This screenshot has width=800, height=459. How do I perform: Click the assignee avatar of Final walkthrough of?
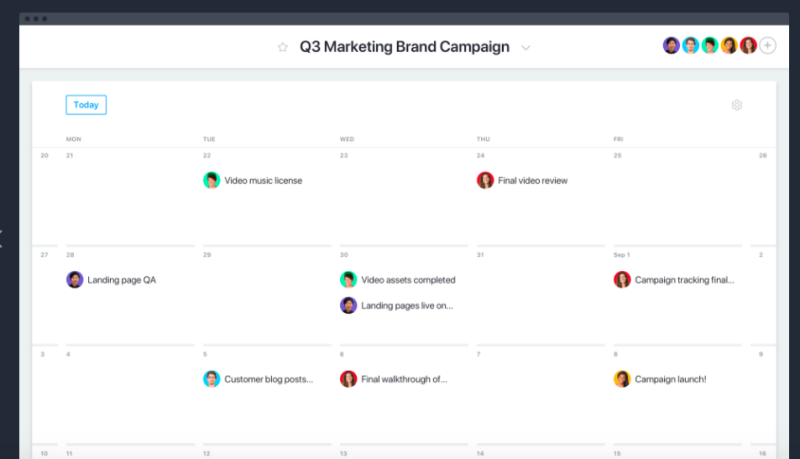(348, 379)
